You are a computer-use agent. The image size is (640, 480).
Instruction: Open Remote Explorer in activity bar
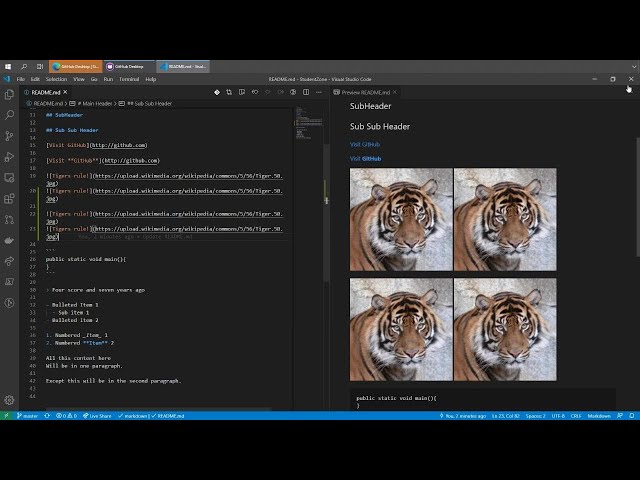(x=9, y=178)
